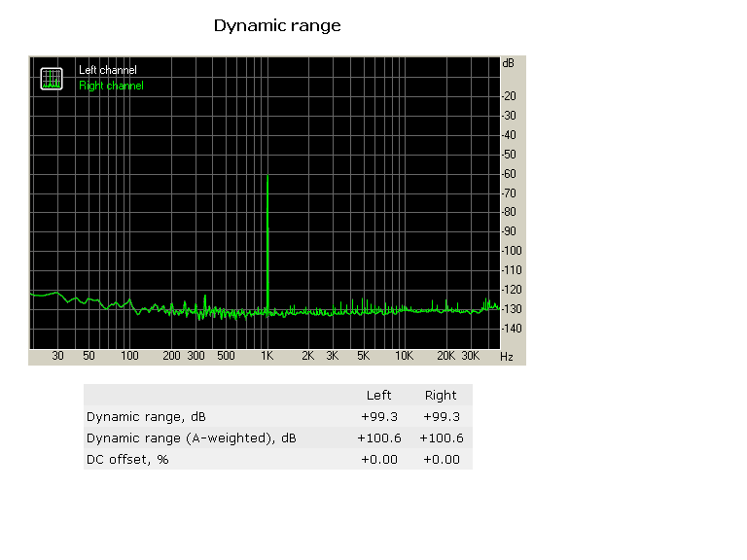Click the '500' frequency axis label
The image size is (747, 560).
click(x=226, y=356)
